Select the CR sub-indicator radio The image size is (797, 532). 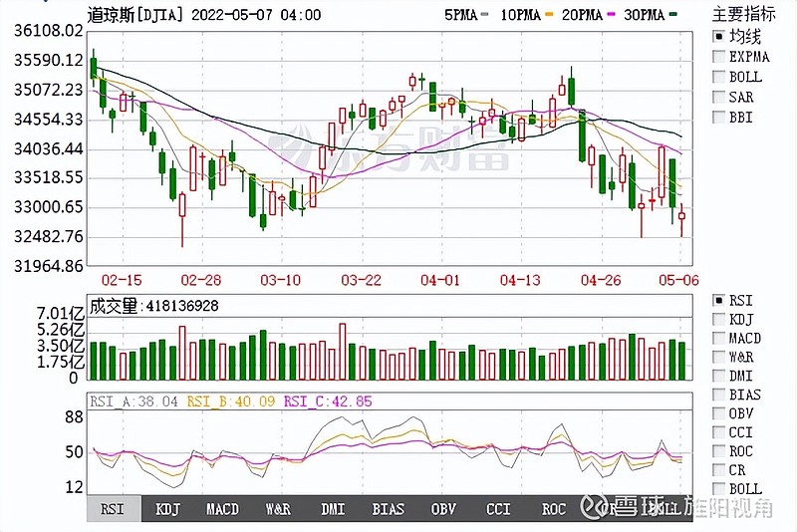coord(718,469)
